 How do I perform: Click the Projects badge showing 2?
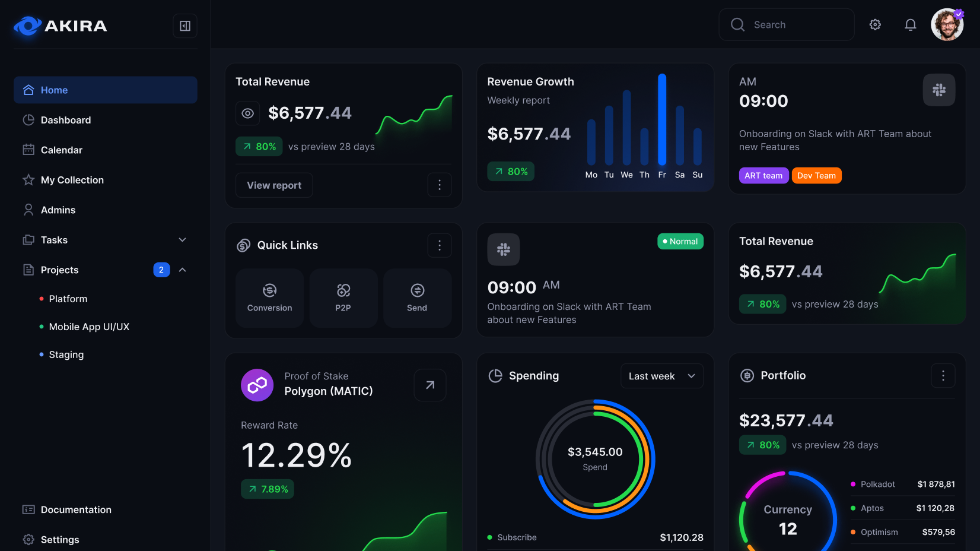pyautogui.click(x=161, y=270)
